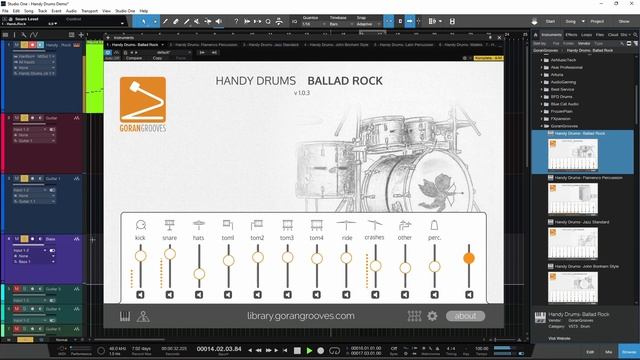
Task: Mute the hats channel
Action: [x=199, y=295]
